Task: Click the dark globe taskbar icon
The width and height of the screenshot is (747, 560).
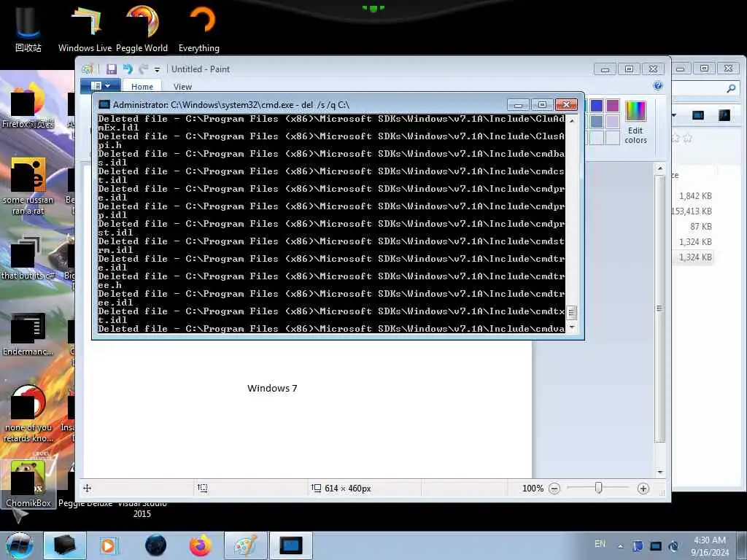Action: [156, 545]
